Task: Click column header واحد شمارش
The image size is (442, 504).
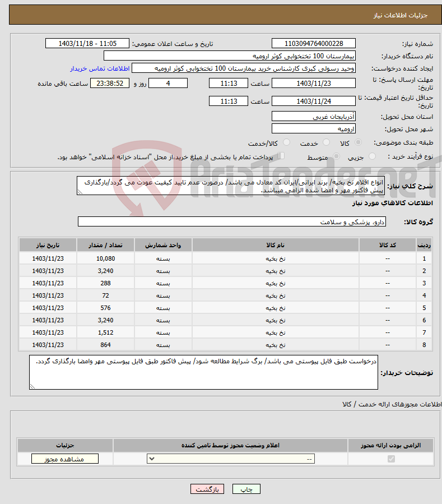Action: [x=163, y=245]
